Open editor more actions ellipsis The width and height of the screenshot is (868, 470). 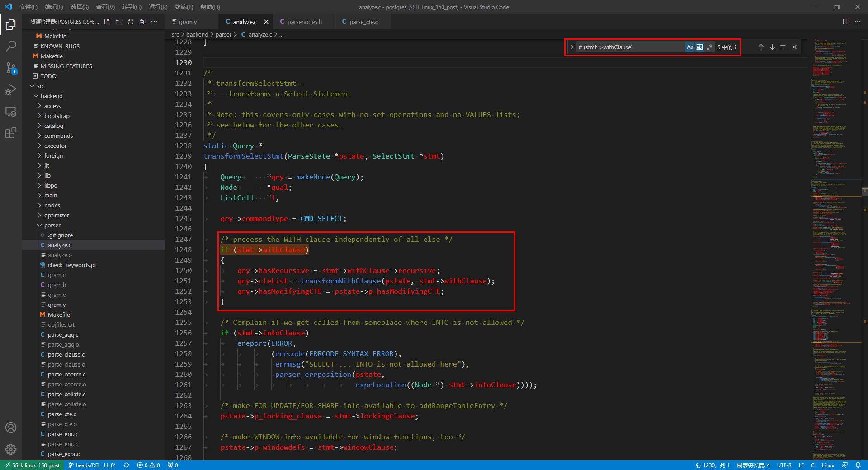(858, 22)
